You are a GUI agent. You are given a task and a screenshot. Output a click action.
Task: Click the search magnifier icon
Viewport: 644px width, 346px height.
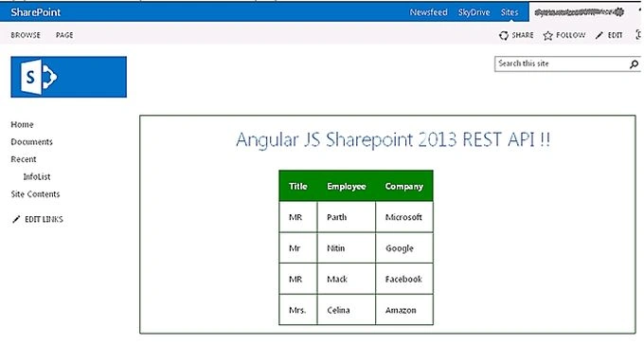tap(634, 64)
